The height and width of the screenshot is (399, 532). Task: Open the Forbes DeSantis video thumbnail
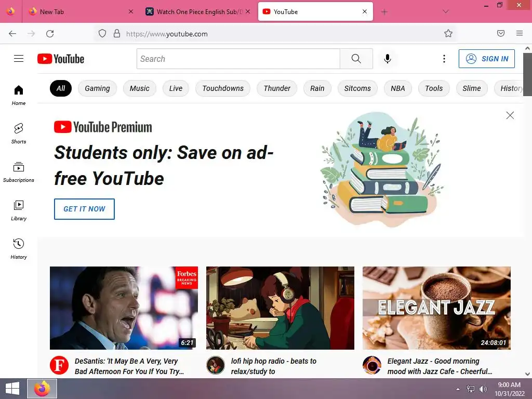tap(124, 308)
